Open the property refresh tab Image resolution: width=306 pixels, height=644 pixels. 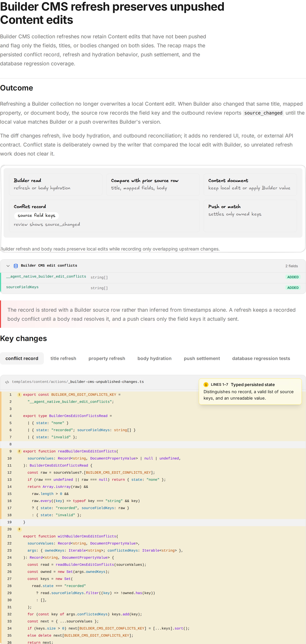[107, 359]
